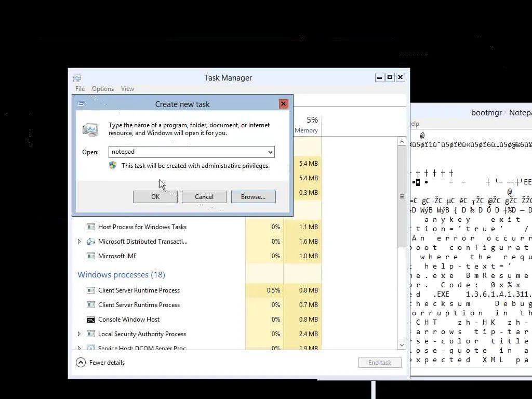Click the scroll down arrow in process list

point(402,345)
